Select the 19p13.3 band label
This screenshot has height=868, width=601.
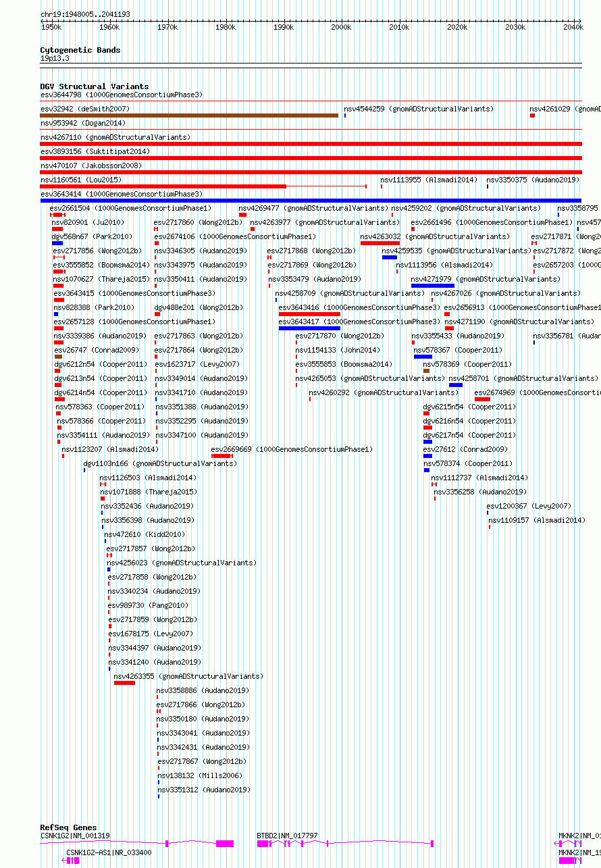55,58
